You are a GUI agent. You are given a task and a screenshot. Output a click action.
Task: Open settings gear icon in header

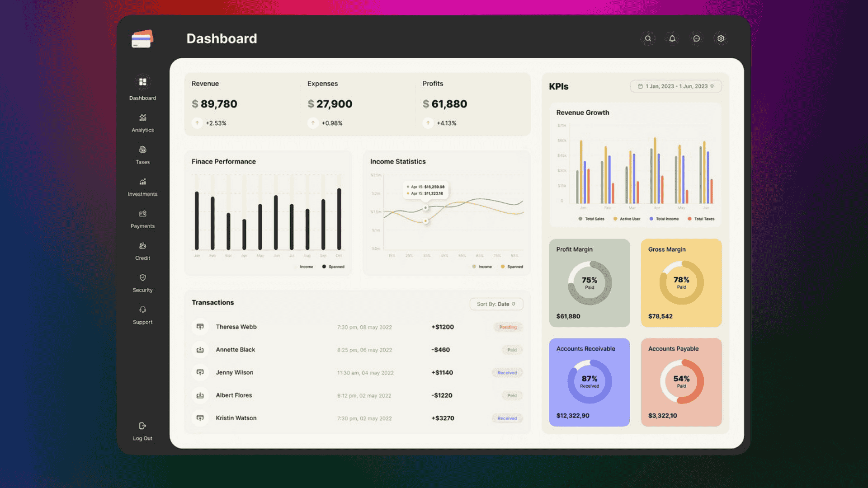click(721, 38)
